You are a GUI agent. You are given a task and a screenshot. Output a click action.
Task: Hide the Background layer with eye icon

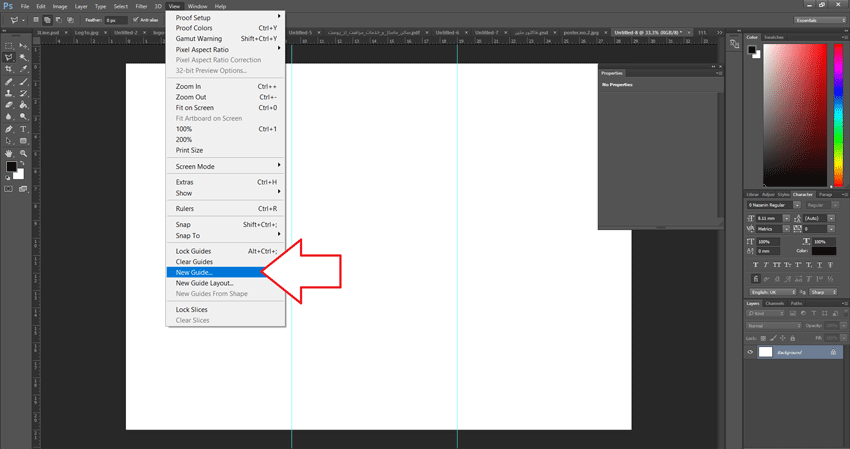750,352
